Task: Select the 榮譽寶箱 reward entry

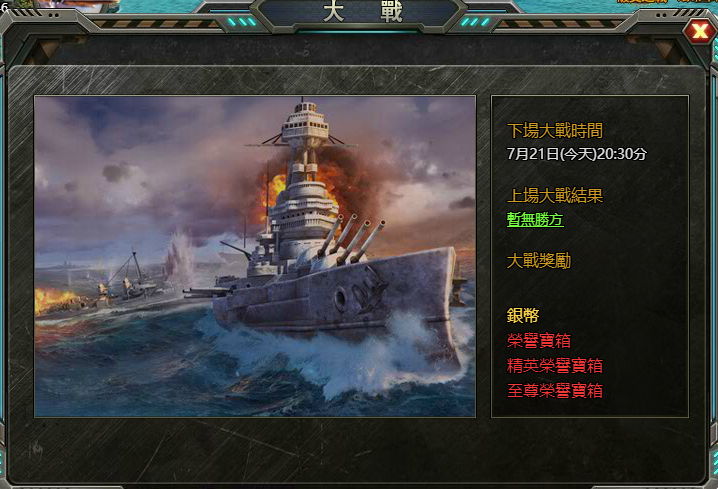Action: (x=538, y=341)
